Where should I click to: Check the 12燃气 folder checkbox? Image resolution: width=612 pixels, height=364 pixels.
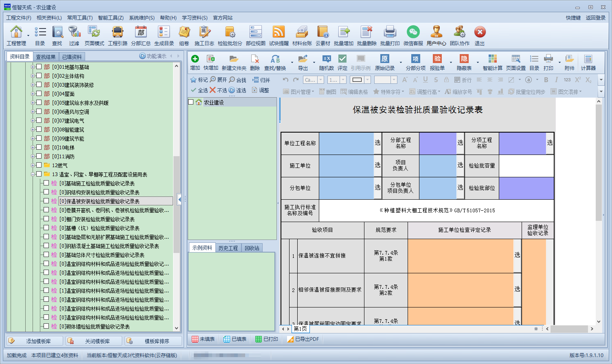[x=39, y=165]
